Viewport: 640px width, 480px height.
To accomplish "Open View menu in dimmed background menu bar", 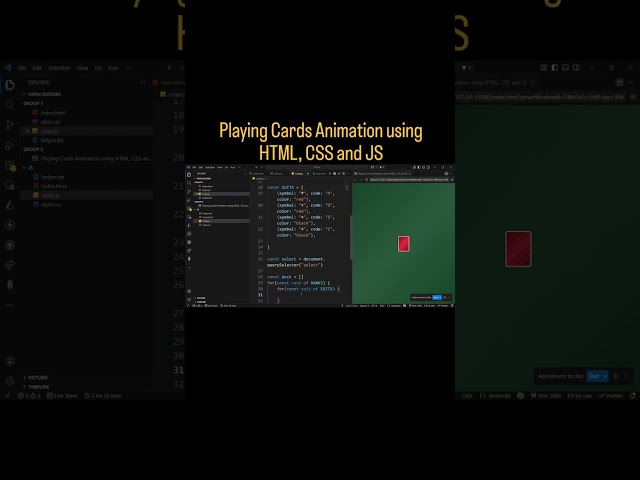I will click(x=82, y=68).
